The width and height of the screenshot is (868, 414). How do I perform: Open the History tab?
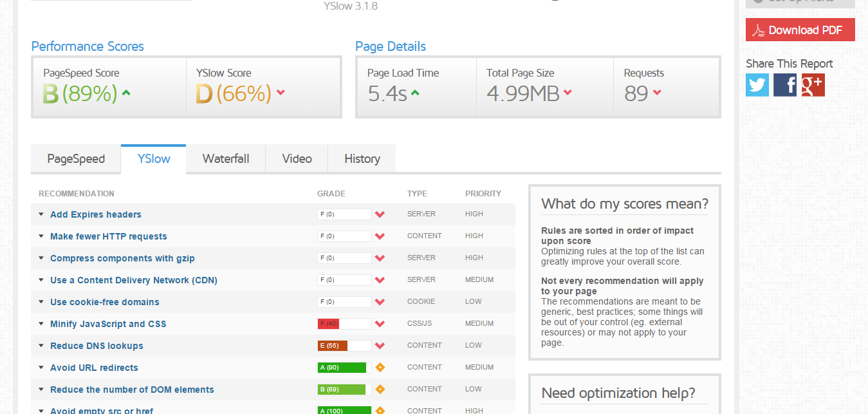click(x=362, y=159)
